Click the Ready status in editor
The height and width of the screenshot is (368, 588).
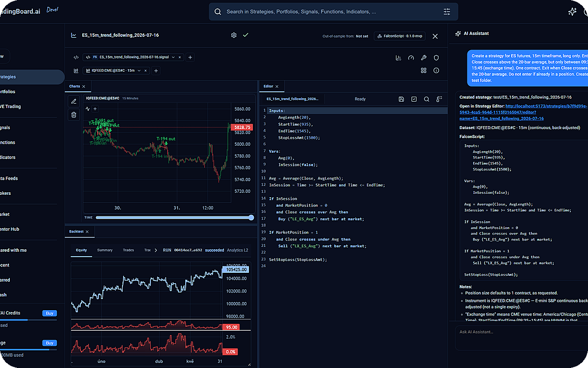(360, 99)
